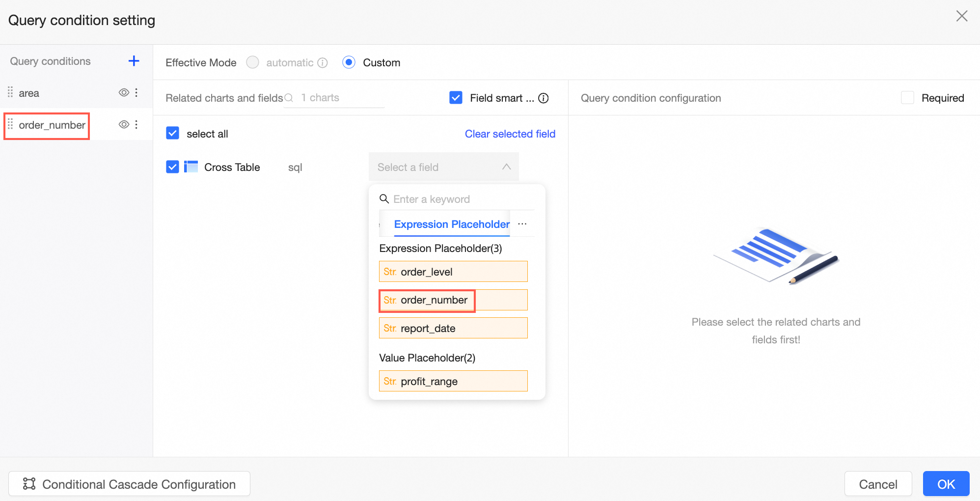Viewport: 980px width, 501px height.
Task: Uncheck the Cross Table chart checkbox
Action: coord(172,167)
